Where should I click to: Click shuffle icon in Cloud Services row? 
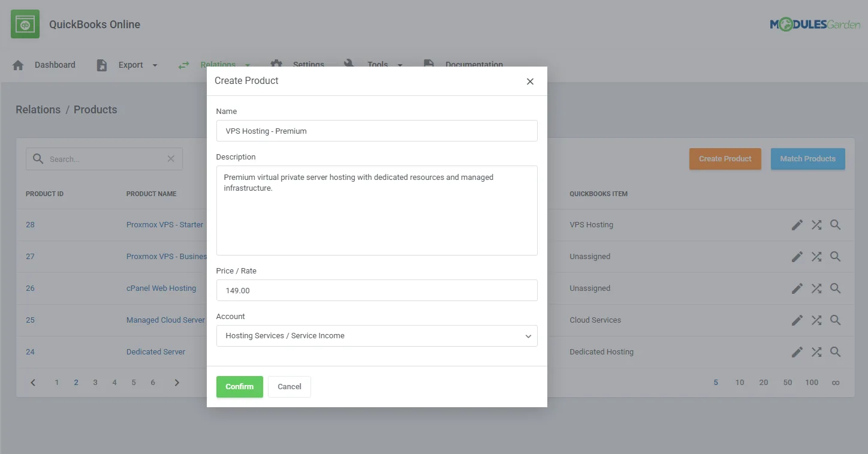coord(816,320)
